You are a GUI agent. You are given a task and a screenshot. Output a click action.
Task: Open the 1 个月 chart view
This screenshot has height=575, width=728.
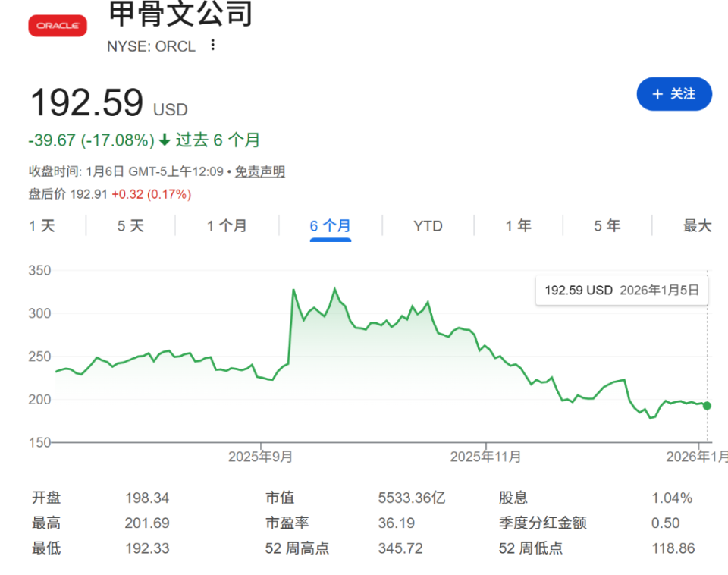pos(225,225)
